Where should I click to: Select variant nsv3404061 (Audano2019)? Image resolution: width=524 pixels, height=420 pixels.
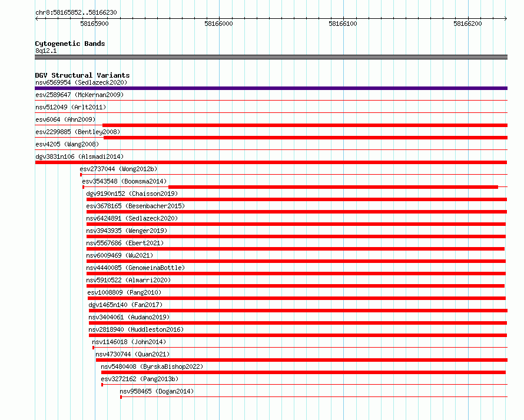(129, 317)
